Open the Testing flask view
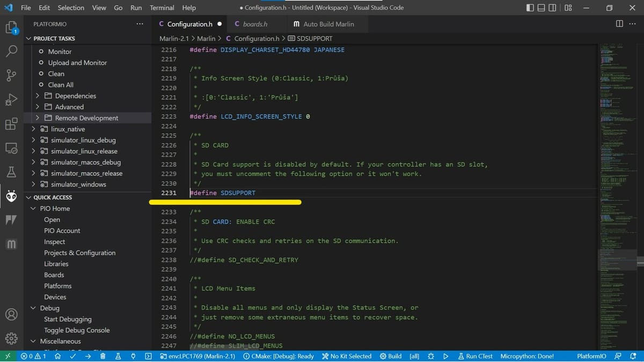644x362 pixels. (x=11, y=172)
